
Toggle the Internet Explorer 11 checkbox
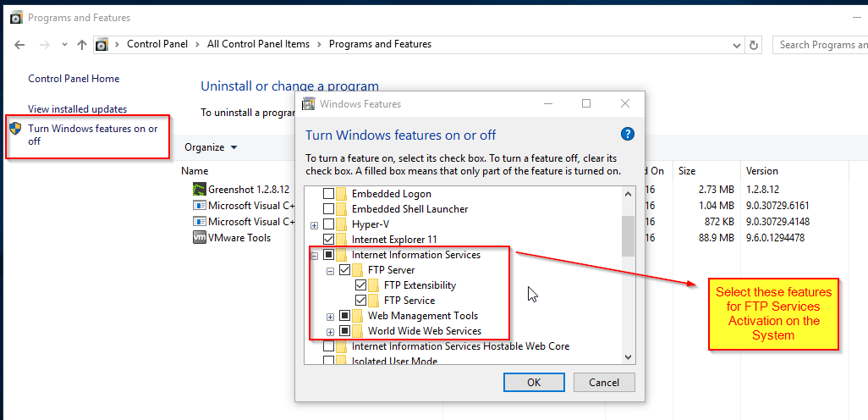pyautogui.click(x=328, y=240)
